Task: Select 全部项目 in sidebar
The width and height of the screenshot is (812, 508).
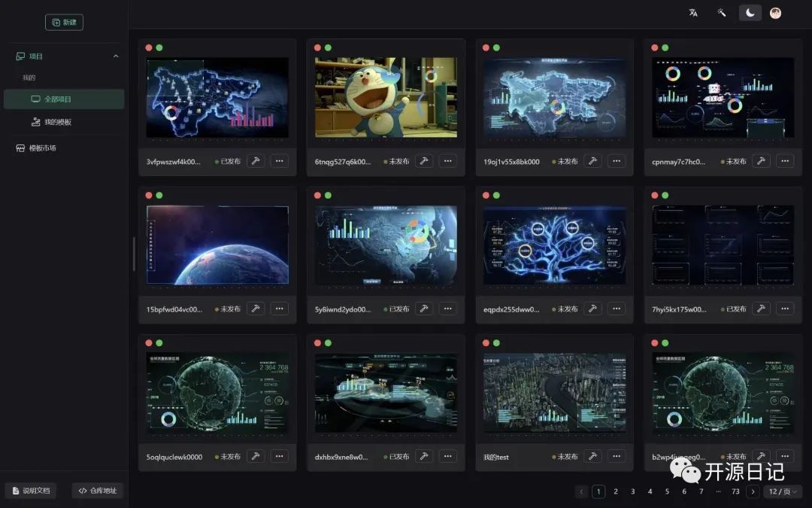Action: pos(64,99)
